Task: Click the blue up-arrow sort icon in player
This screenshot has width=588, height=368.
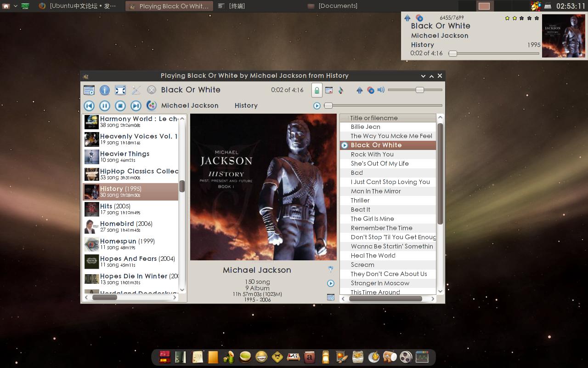Action: coord(360,90)
